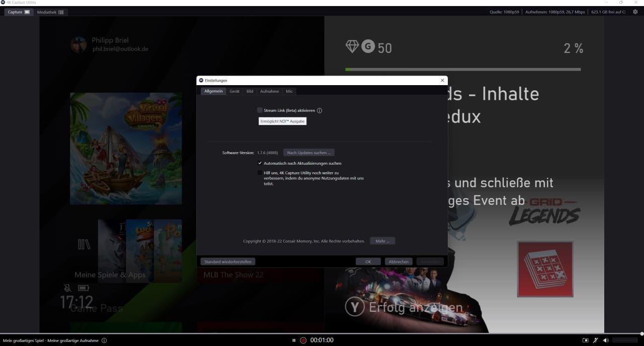
Task: Click the Mehr button near copyright
Action: 382,241
